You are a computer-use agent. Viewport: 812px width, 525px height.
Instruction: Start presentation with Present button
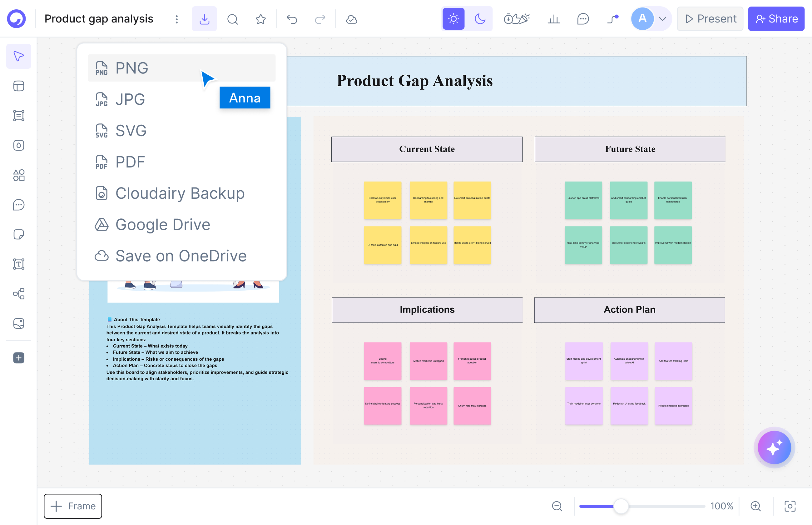tap(710, 19)
